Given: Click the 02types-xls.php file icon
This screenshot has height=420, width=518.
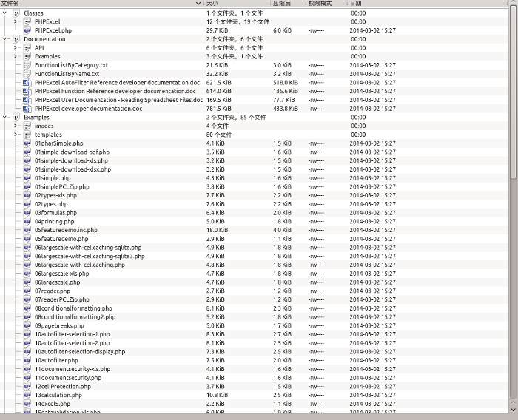Looking at the screenshot, I should point(27,195).
